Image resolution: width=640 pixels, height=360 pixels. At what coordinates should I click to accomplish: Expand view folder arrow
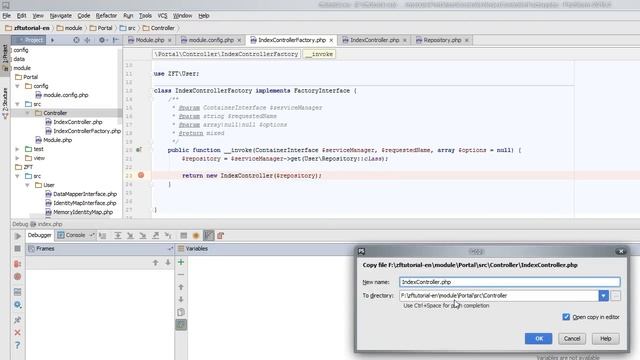point(18,158)
